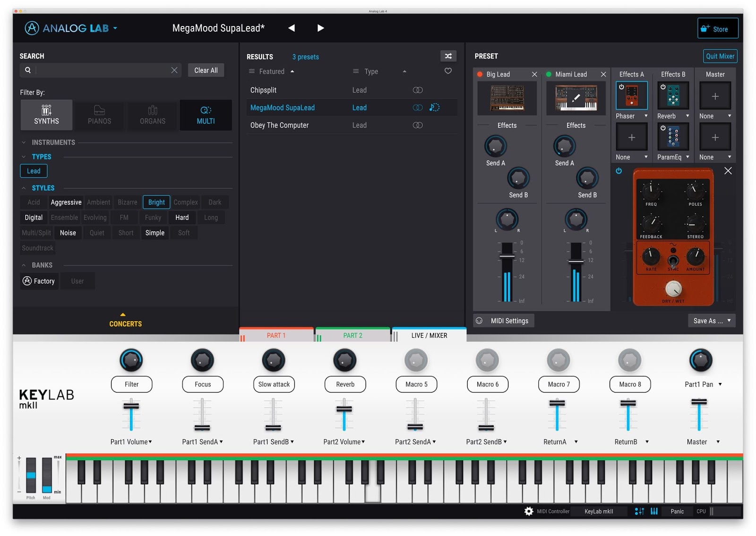Add an effect in Master slot one
This screenshot has width=756, height=536.
(715, 96)
